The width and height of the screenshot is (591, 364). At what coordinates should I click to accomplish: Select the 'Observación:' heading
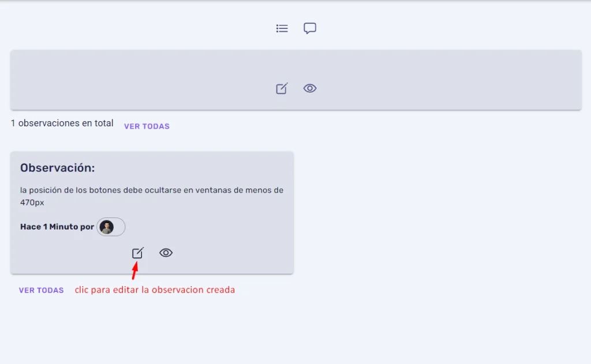tap(57, 168)
